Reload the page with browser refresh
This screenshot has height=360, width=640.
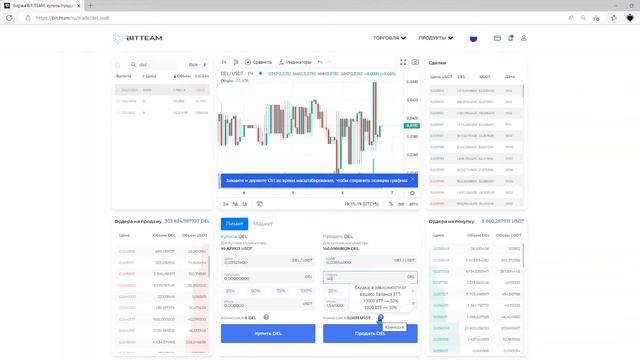point(9,18)
